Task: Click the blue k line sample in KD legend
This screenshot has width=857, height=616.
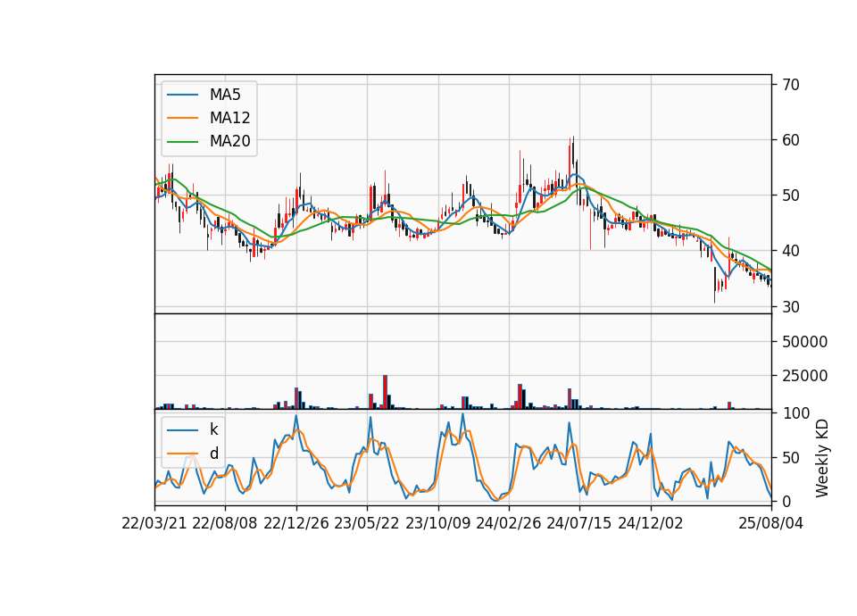Action: (x=182, y=430)
